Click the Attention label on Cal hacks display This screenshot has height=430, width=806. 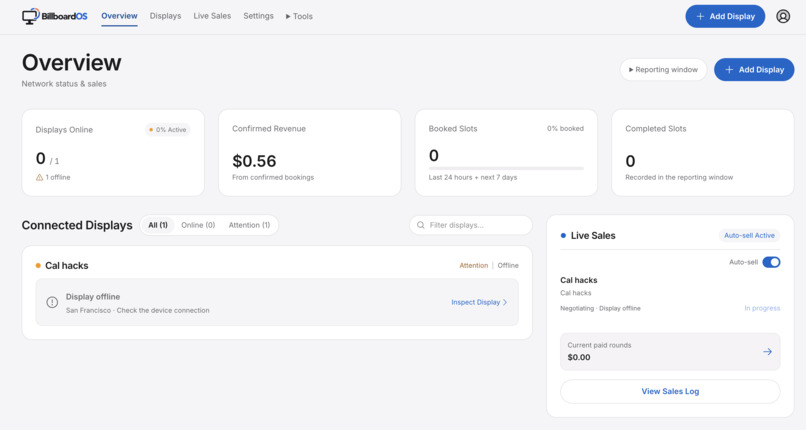[473, 266]
